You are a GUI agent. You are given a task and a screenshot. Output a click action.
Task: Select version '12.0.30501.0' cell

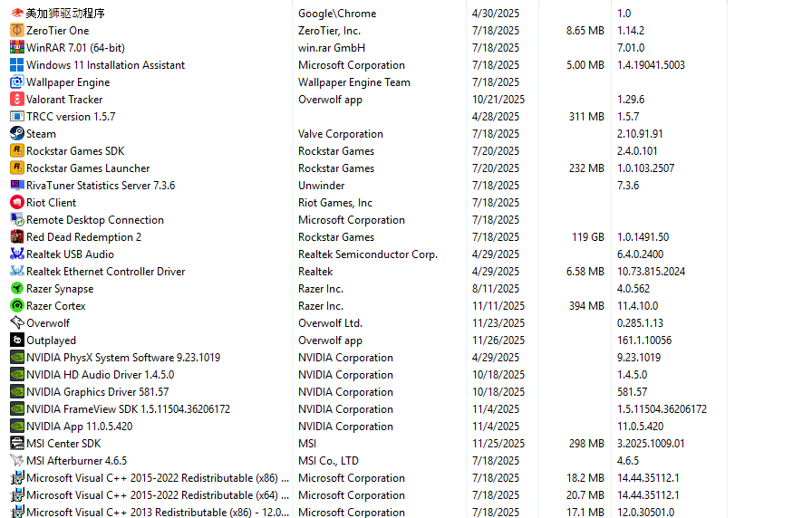tap(645, 512)
